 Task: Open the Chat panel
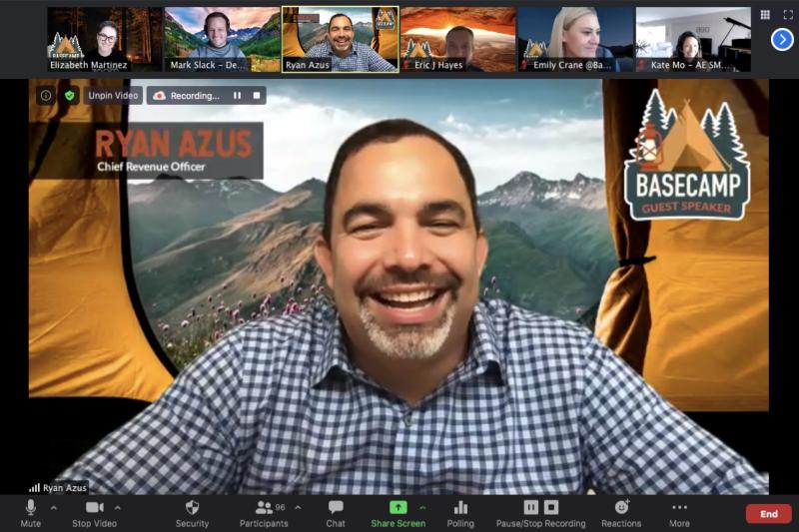click(336, 513)
